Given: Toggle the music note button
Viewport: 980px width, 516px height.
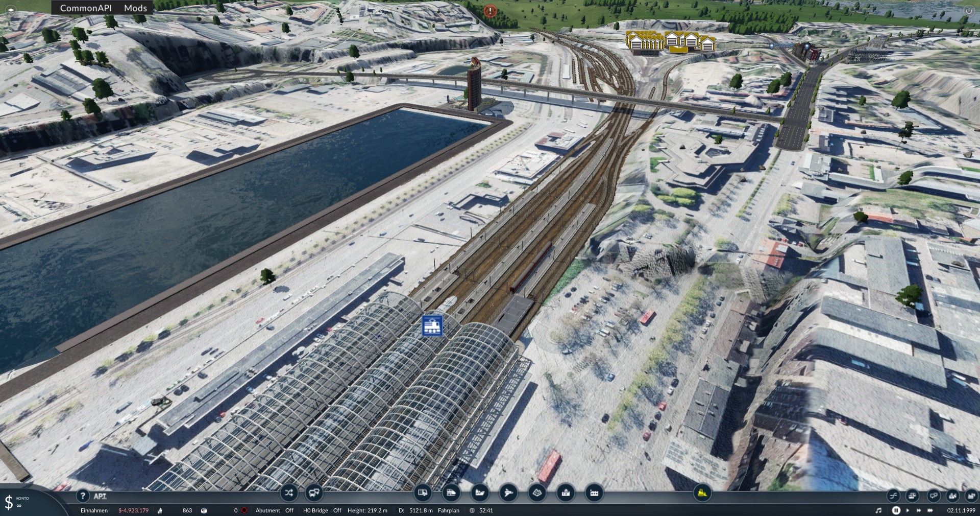Looking at the screenshot, I should coord(878,510).
